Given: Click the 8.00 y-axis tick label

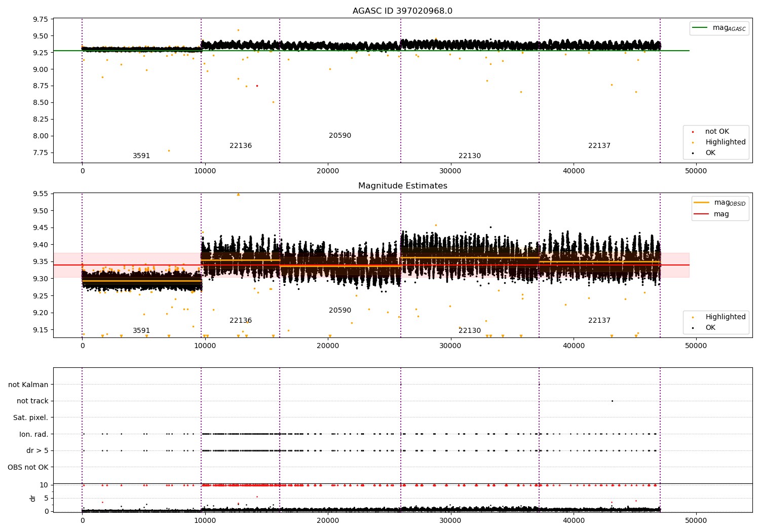Looking at the screenshot, I should click(41, 136).
